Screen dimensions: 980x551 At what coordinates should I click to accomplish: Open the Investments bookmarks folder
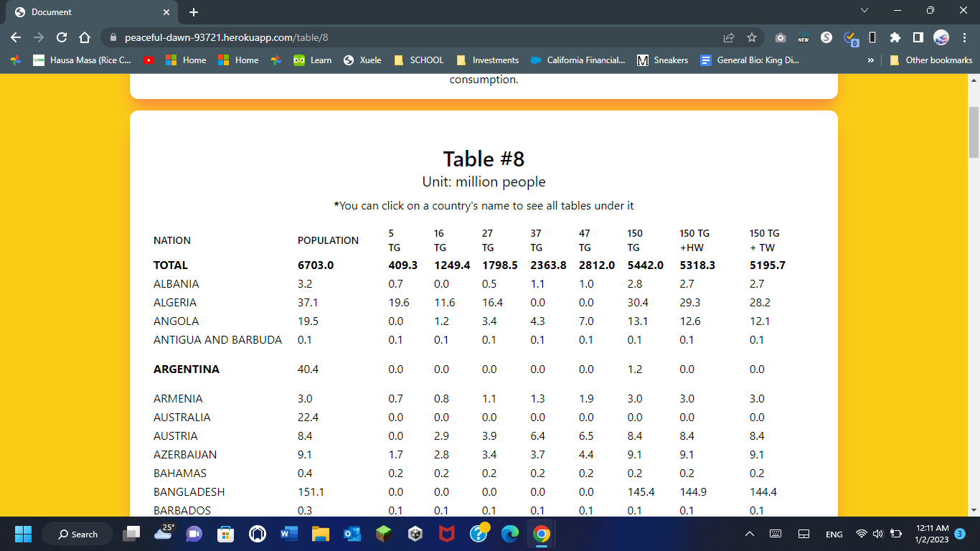point(487,60)
